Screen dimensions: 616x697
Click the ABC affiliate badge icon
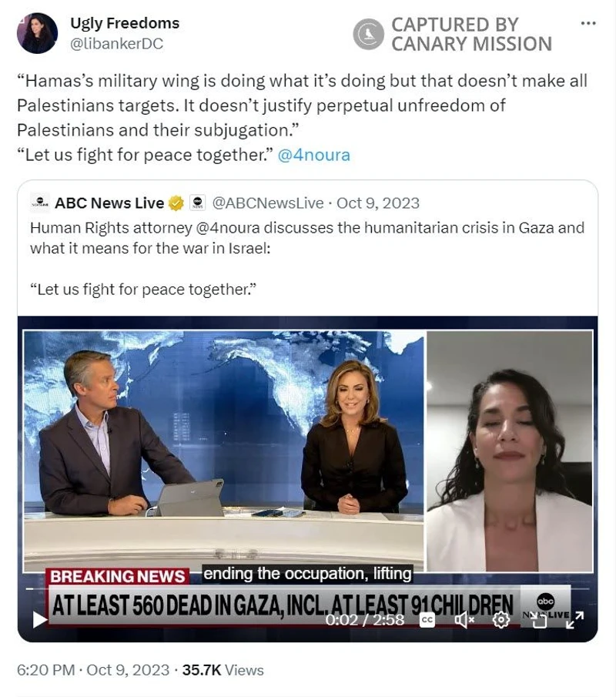[198, 203]
